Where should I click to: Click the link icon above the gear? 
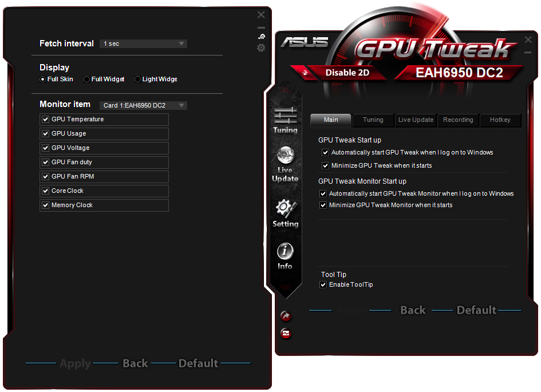coord(262,36)
